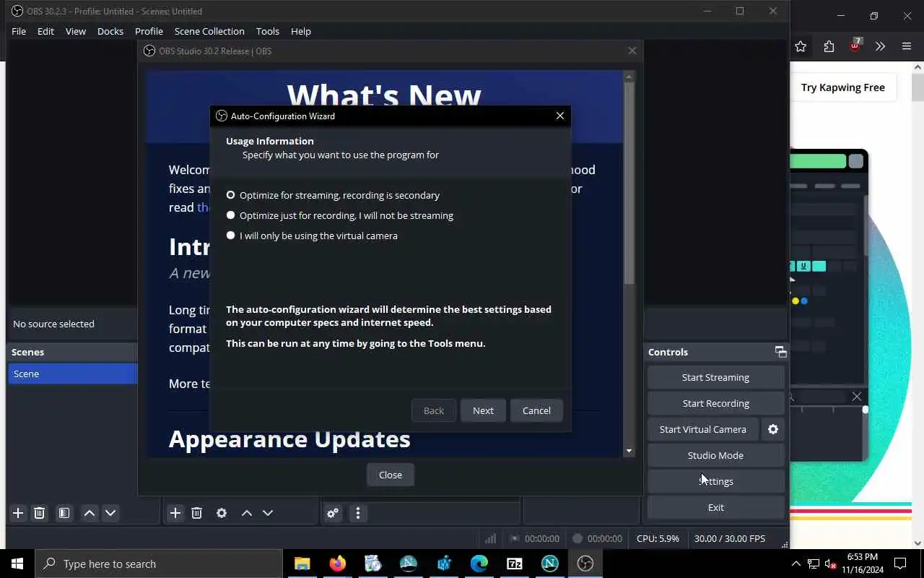Open Windows Start menu

[x=17, y=564]
